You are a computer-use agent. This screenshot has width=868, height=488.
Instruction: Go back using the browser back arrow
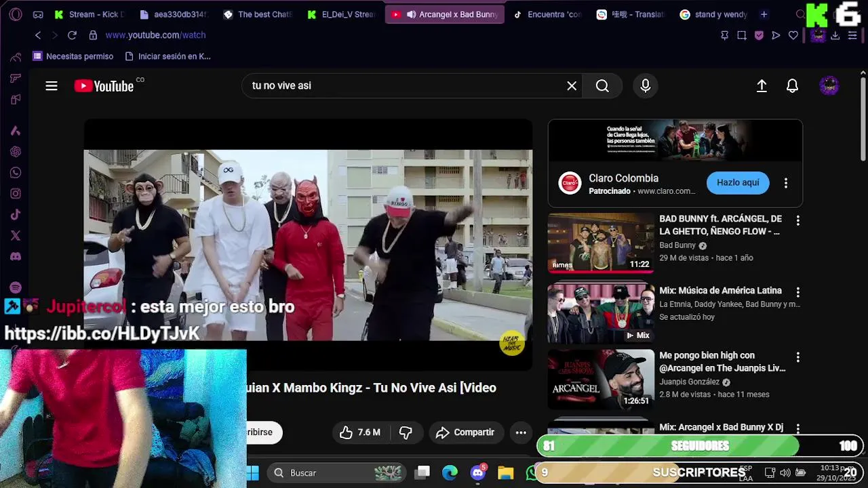38,35
